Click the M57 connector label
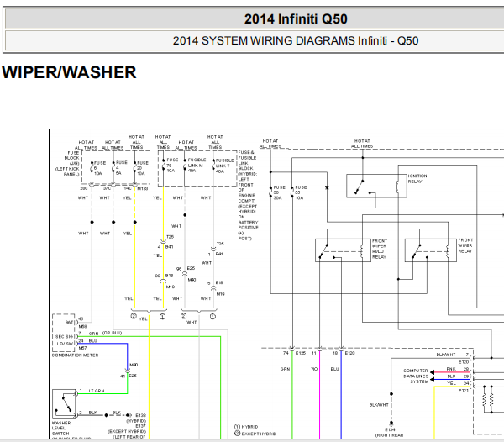 click(x=82, y=348)
